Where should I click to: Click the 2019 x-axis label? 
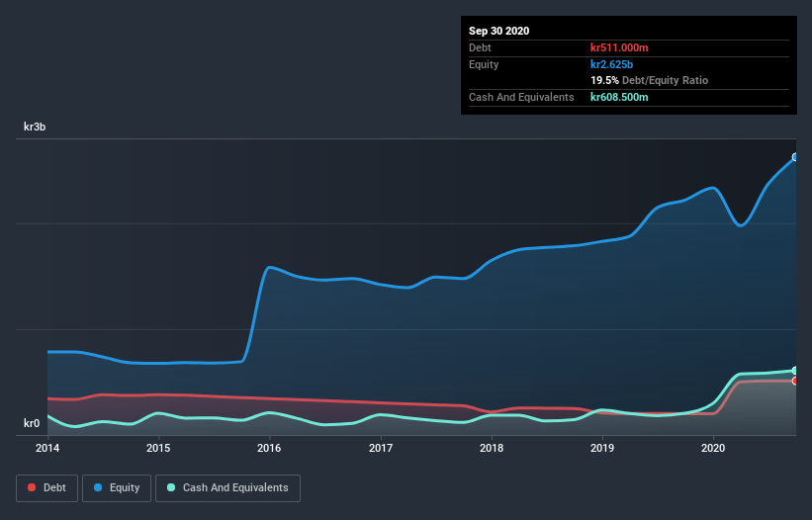click(602, 448)
